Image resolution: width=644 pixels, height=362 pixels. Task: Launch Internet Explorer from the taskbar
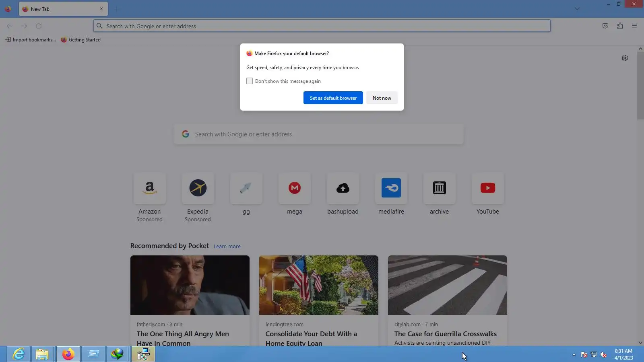pos(19,354)
